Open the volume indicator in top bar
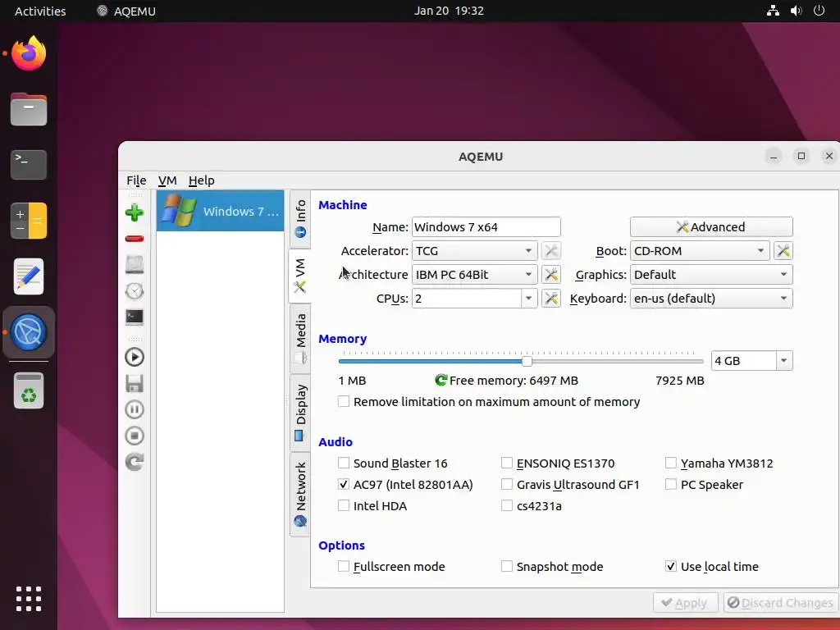840x630 pixels. 796,11
